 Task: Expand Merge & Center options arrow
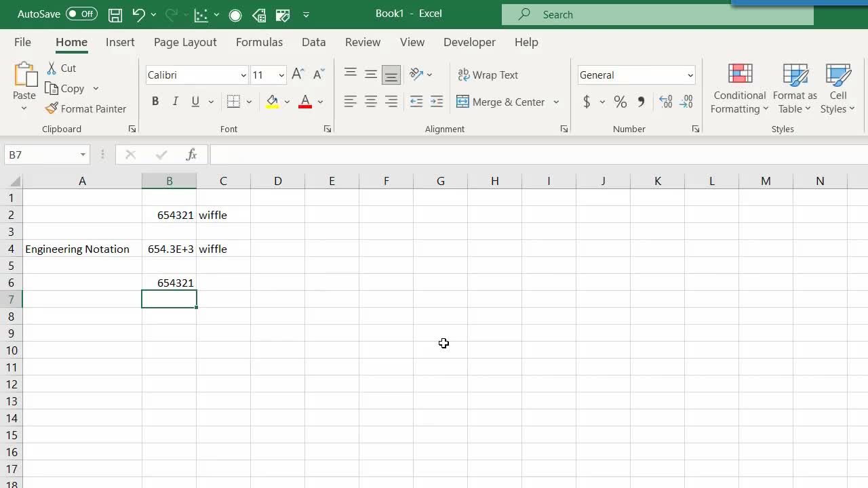tap(556, 102)
